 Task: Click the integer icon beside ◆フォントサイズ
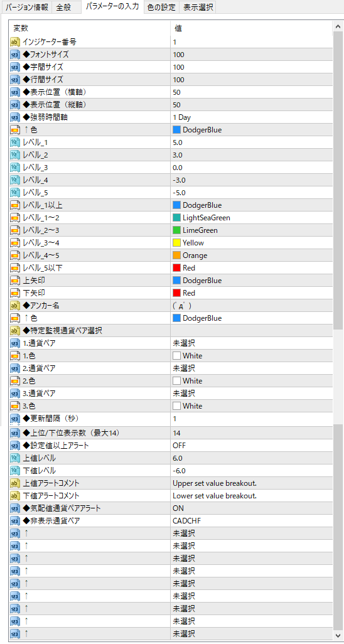(15, 55)
